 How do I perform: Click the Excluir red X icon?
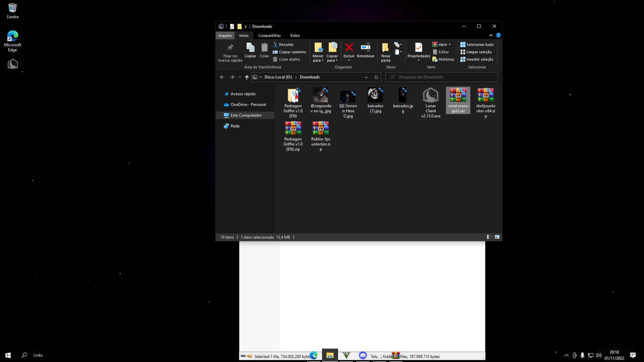tap(349, 48)
